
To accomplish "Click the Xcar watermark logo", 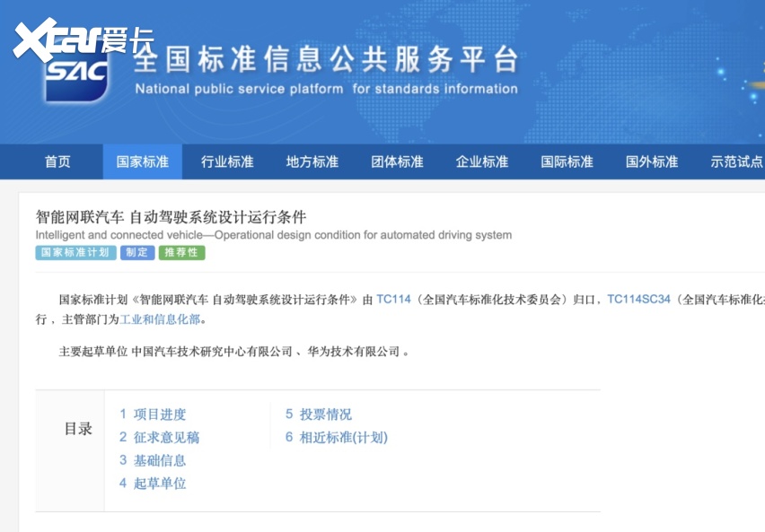I will coord(83,38).
